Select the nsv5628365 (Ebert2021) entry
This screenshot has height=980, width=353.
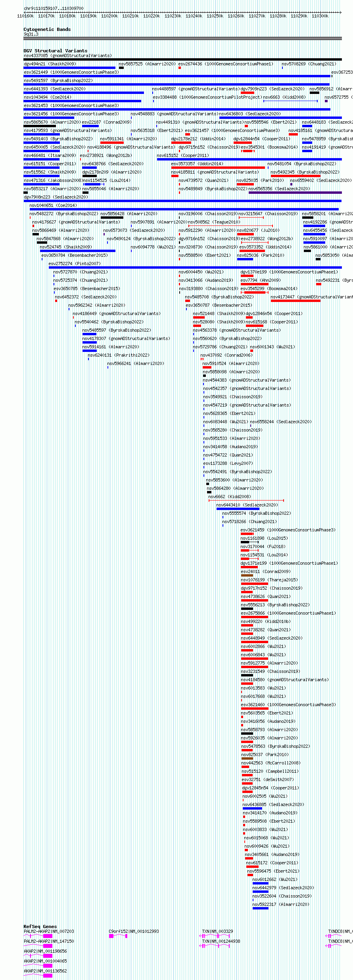pos(229,413)
